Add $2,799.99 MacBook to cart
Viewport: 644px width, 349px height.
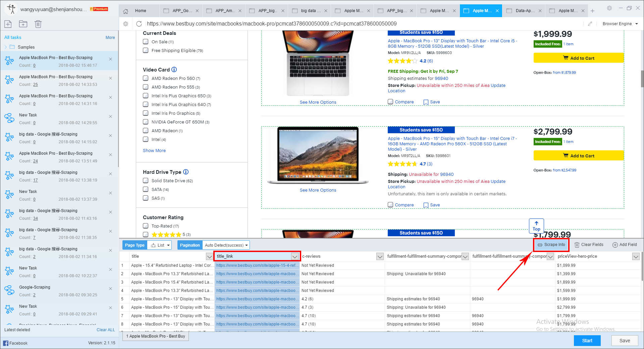point(579,156)
